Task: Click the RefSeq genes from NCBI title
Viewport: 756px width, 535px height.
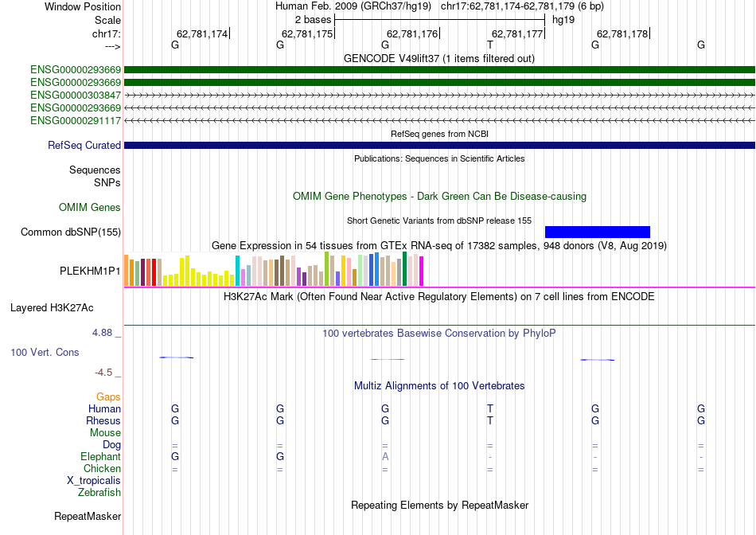Action: (440, 134)
